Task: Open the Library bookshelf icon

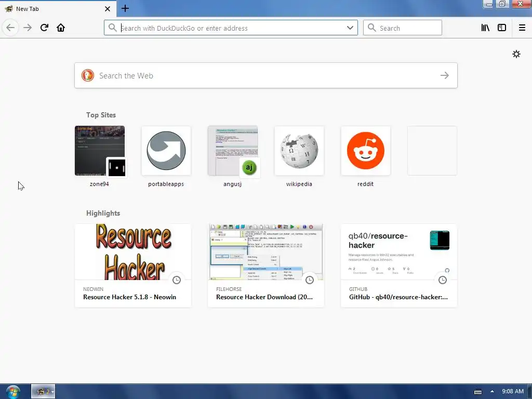Action: (x=485, y=28)
